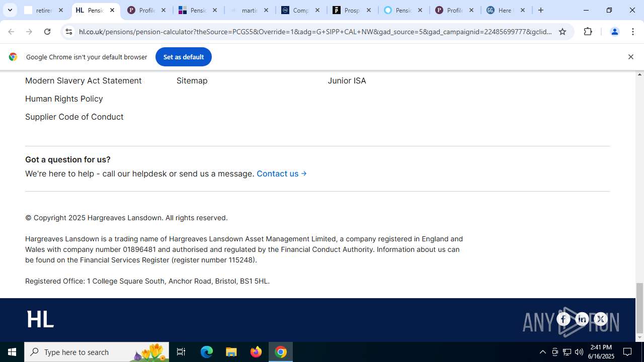Image resolution: width=644 pixels, height=362 pixels.
Task: Open Modern Slavery Act Statement link
Action: 84,80
